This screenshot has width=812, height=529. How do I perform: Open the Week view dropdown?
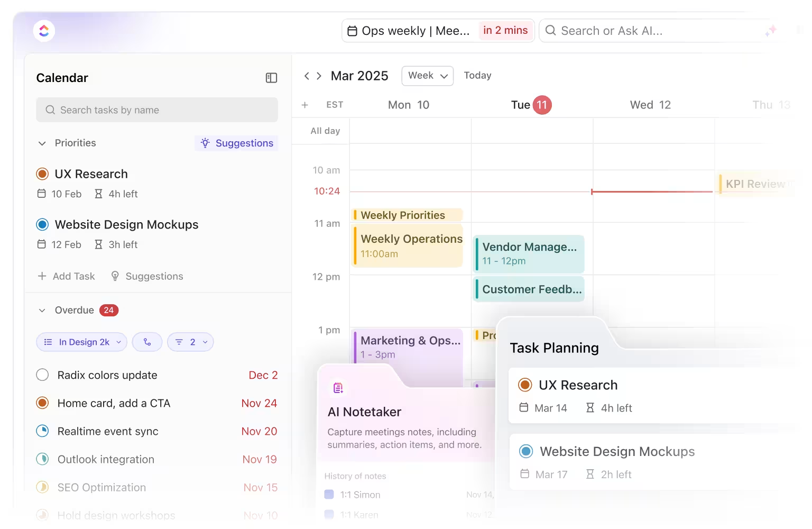[427, 76]
